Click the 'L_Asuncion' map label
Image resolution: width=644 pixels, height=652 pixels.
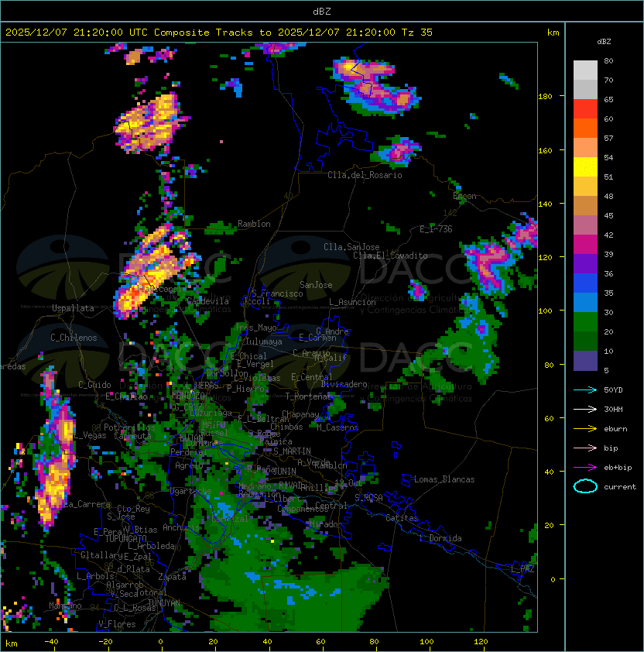click(x=352, y=302)
